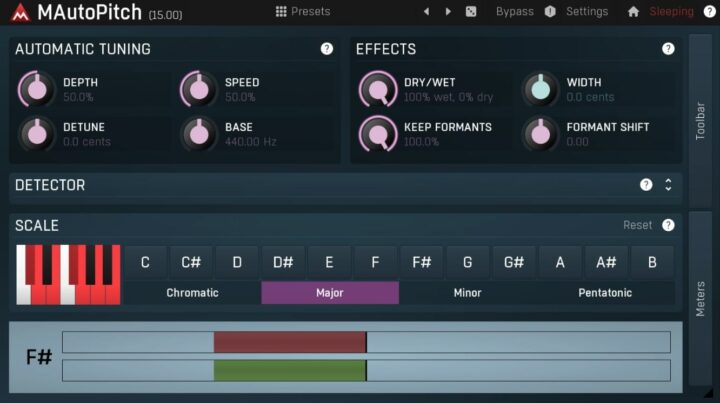720x403 pixels.
Task: Open the global help question mark icon
Action: click(709, 12)
